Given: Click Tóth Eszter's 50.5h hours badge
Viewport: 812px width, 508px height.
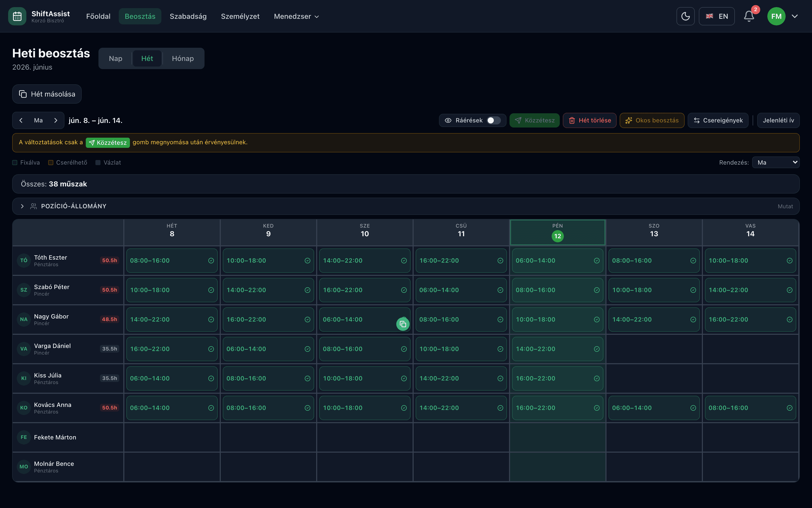Looking at the screenshot, I should [x=109, y=260].
